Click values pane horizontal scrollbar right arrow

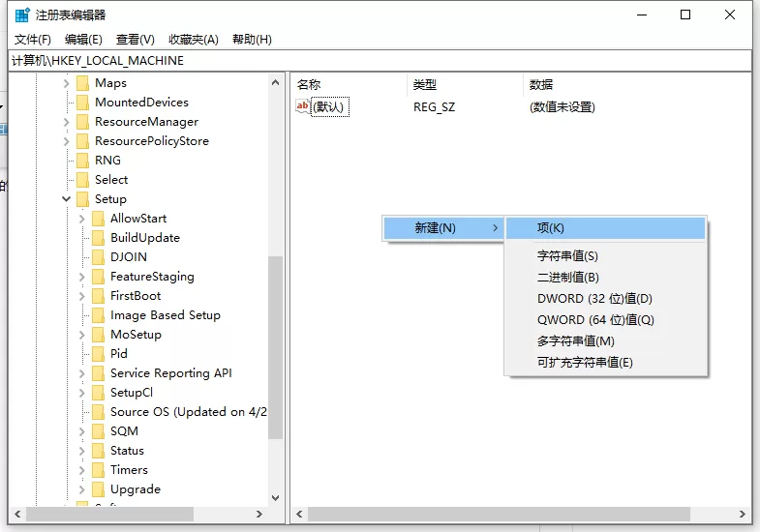(x=743, y=514)
